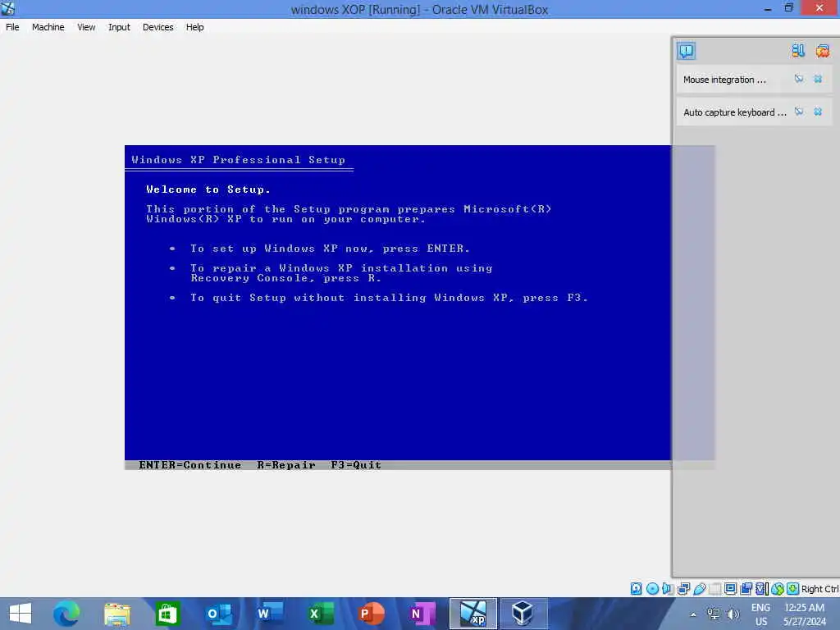Expand the Mouse integration notification
The image size is (840, 630).
click(724, 80)
